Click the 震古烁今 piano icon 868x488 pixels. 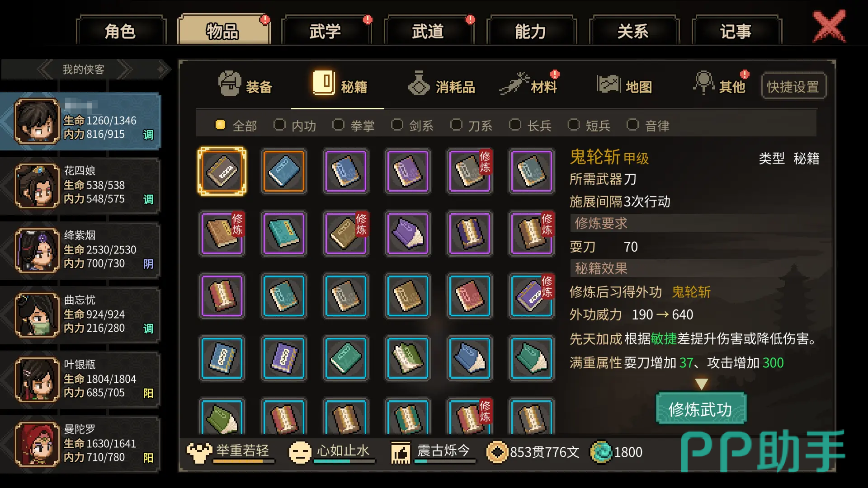[401, 452]
